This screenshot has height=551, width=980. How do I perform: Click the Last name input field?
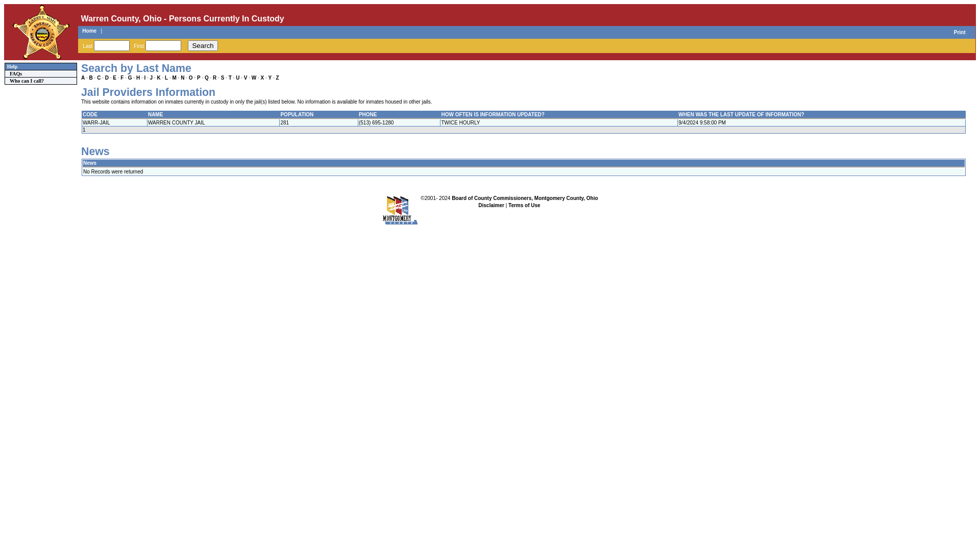tap(111, 46)
